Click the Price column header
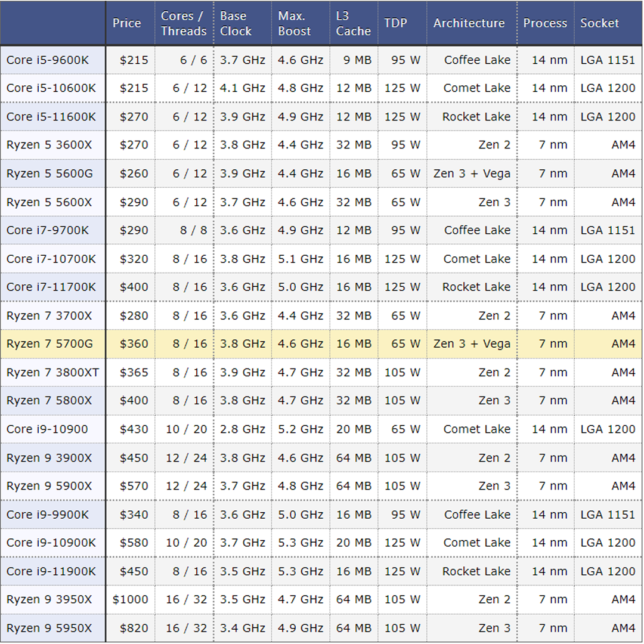 tap(127, 23)
